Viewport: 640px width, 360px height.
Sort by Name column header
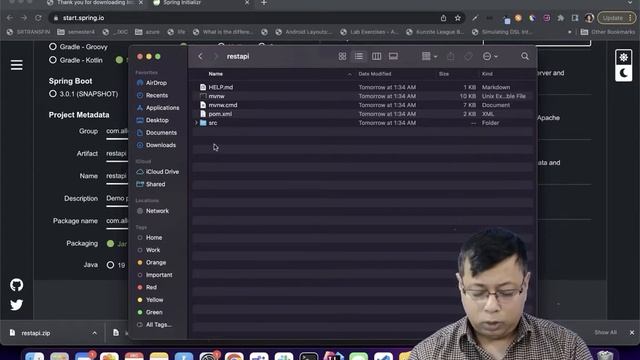coord(216,74)
